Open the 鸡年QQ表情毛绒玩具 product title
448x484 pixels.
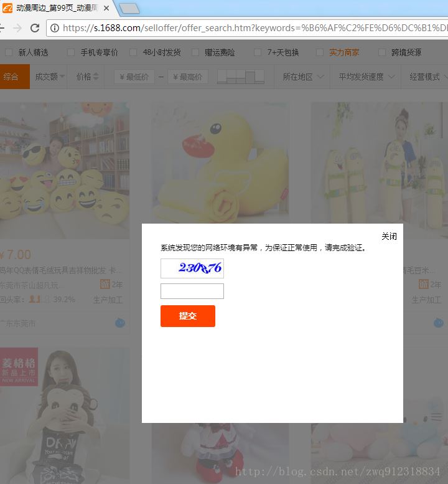(61, 270)
